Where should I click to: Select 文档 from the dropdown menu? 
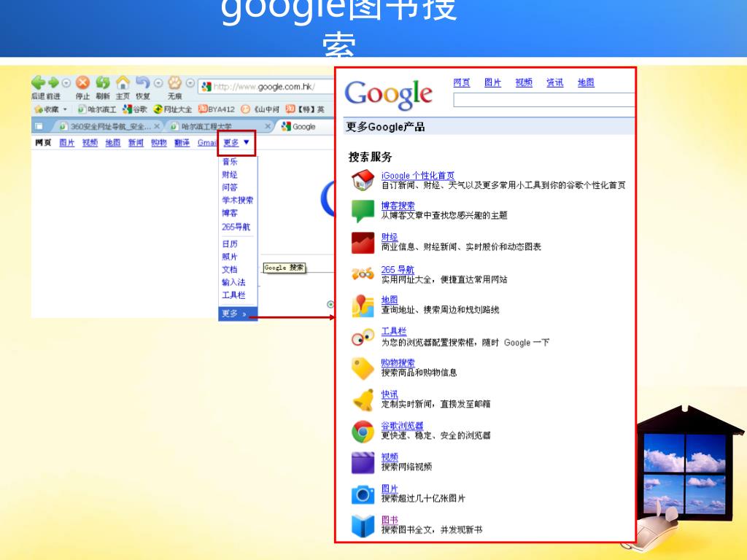[x=230, y=270]
